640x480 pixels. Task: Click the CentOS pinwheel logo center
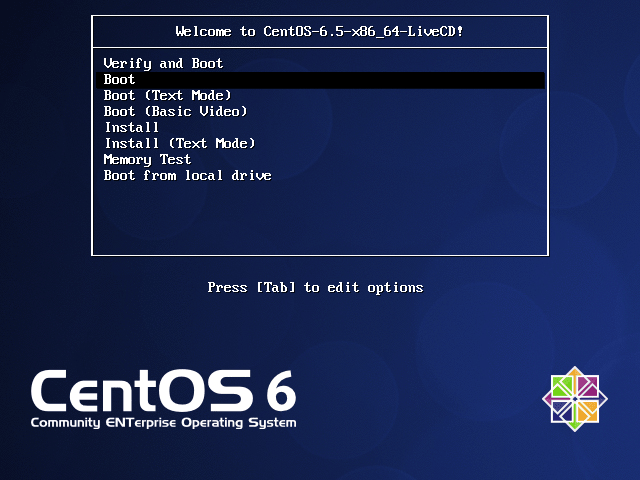click(x=575, y=399)
